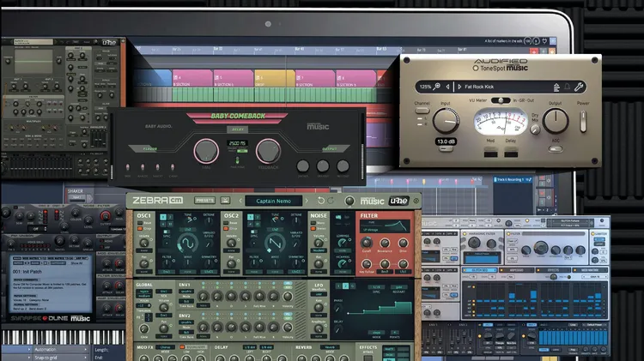Click the zoom magnifier icon in ToneSpot
Viewport: 644px width, 361px height.
click(x=437, y=86)
